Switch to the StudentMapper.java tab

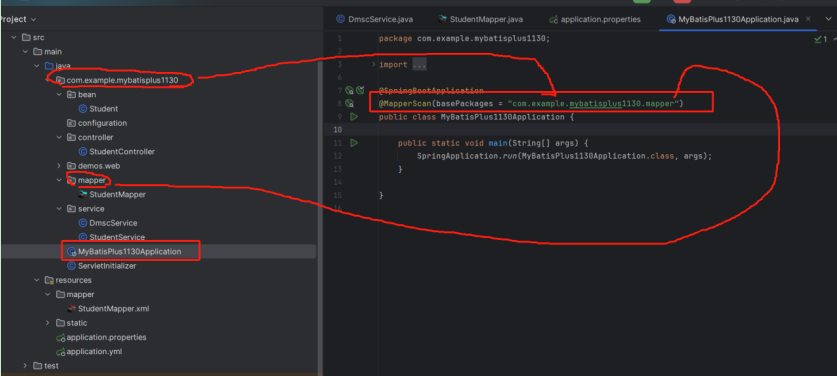pyautogui.click(x=480, y=19)
